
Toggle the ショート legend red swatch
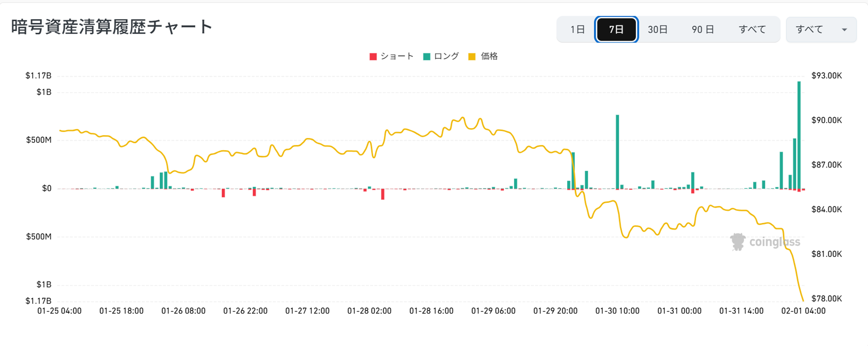pos(373,56)
